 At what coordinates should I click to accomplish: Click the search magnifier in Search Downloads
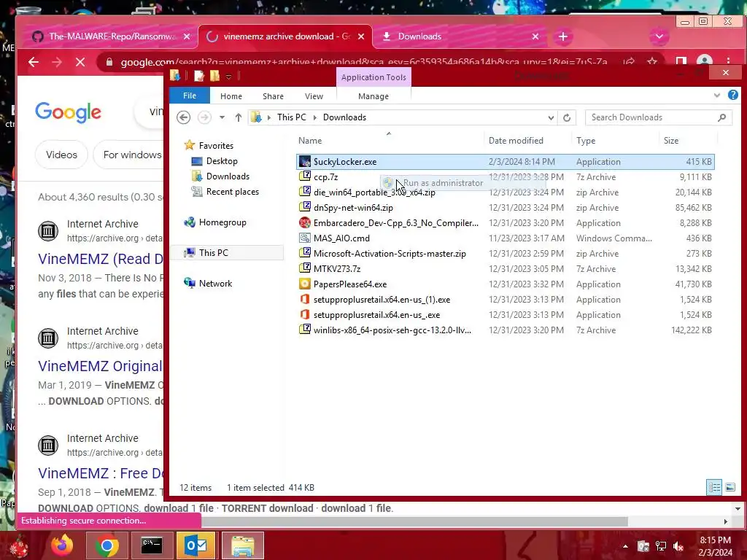point(721,117)
